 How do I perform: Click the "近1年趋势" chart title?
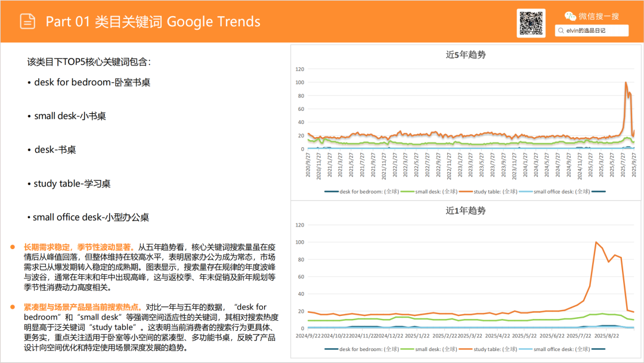pyautogui.click(x=466, y=210)
